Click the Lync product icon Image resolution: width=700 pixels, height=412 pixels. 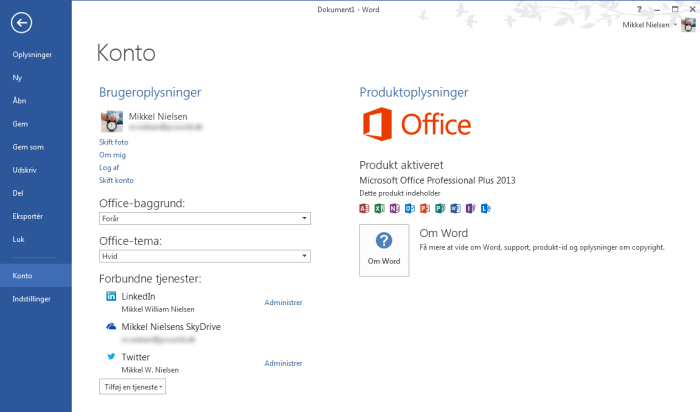pyautogui.click(x=486, y=208)
